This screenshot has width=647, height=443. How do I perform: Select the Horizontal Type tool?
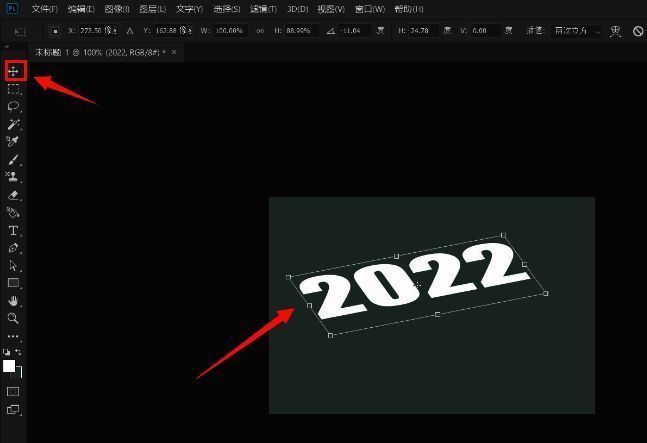pos(13,230)
